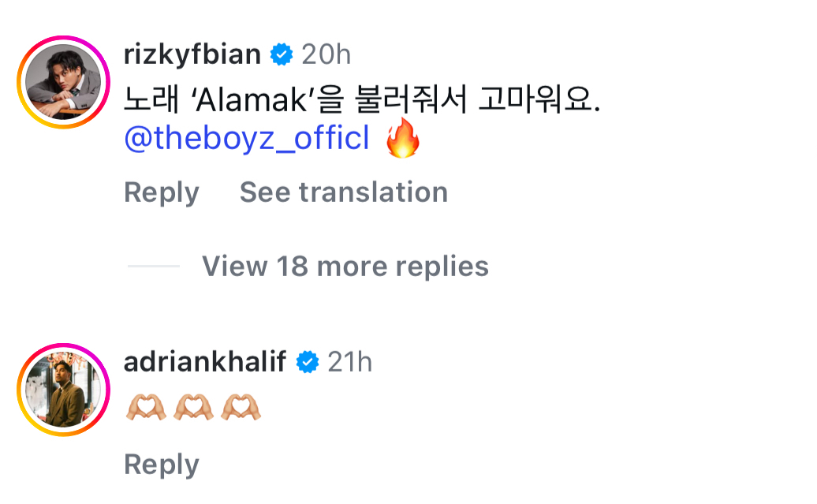Click the first heart-hands emoji
Image resolution: width=817 pixels, height=504 pixels.
(x=146, y=407)
